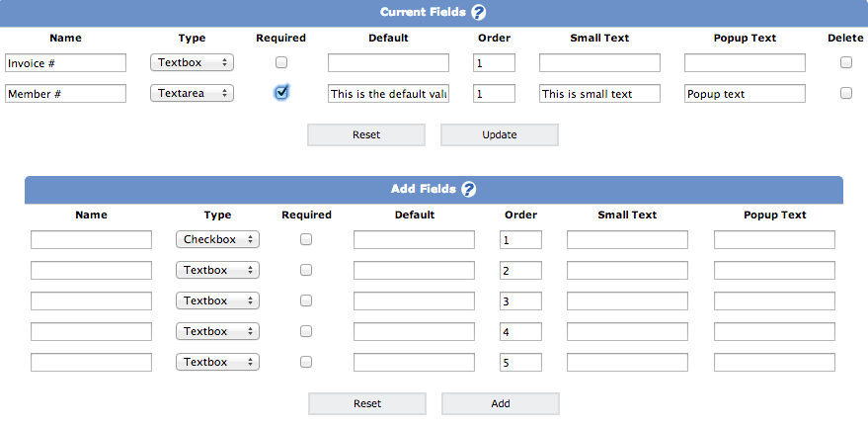Open the Add Fields help icon
The image size is (868, 428).
468,190
